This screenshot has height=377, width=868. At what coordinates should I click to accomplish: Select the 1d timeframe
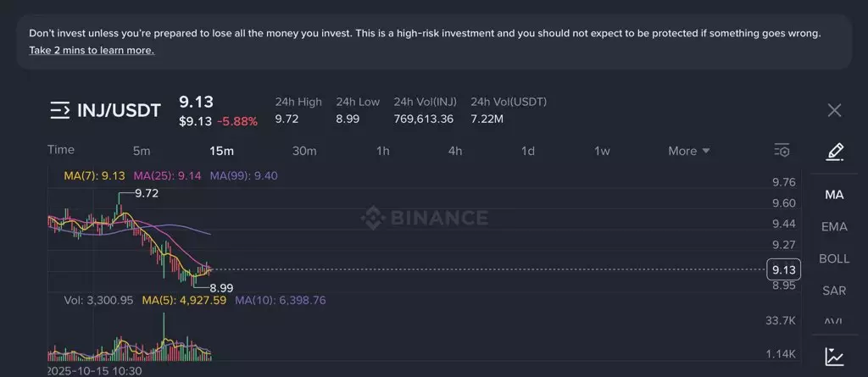pyautogui.click(x=527, y=151)
